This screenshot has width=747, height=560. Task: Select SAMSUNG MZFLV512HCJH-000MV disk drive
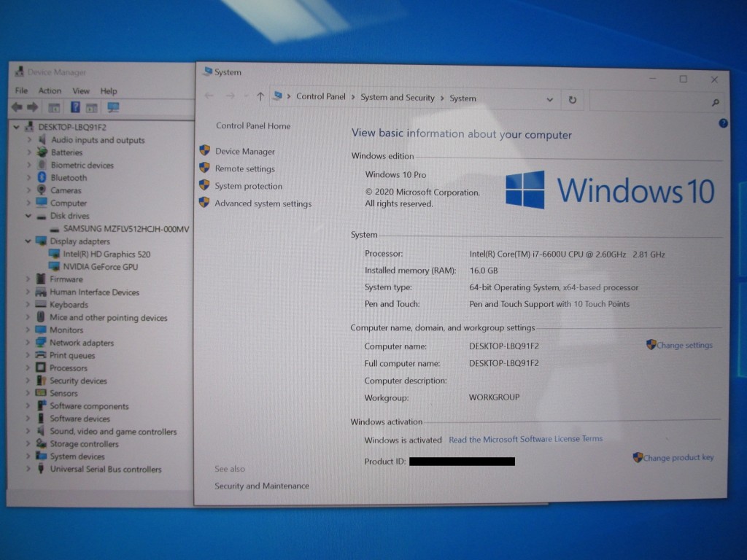point(126,228)
